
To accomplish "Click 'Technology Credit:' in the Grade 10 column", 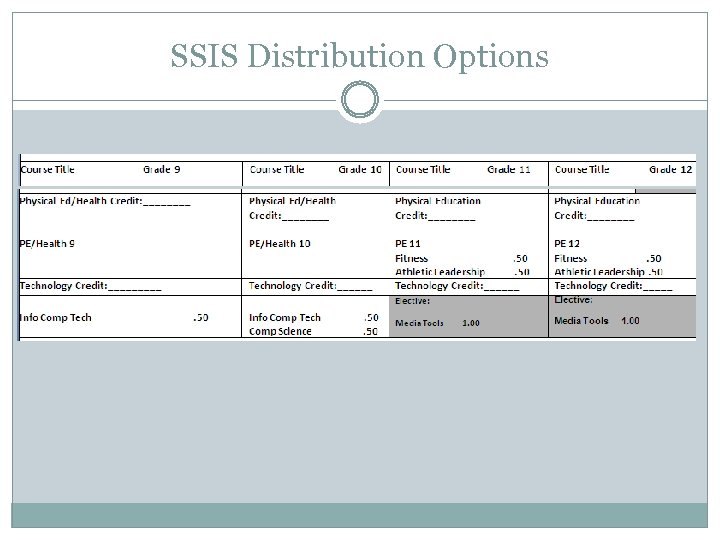I will [293, 286].
